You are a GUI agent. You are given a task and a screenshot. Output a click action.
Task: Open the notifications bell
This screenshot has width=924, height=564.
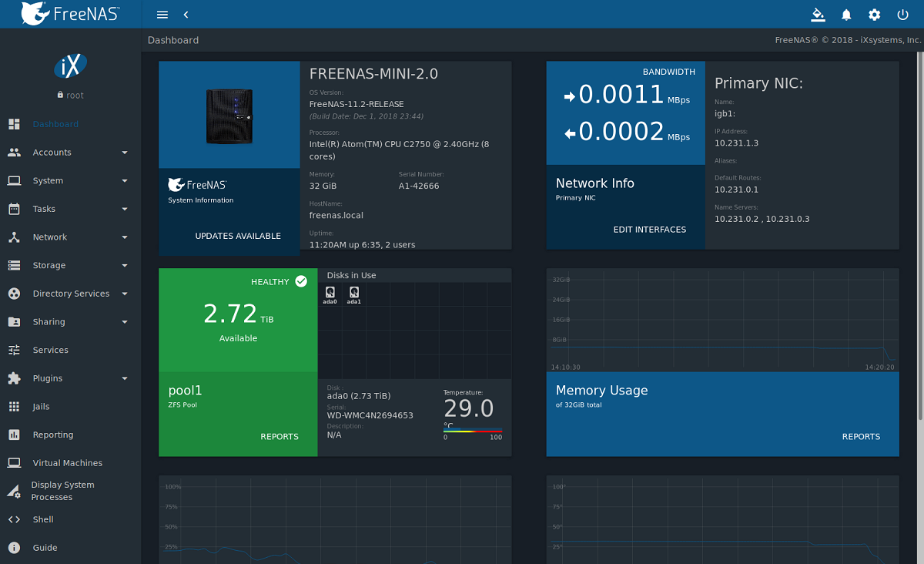coord(846,15)
